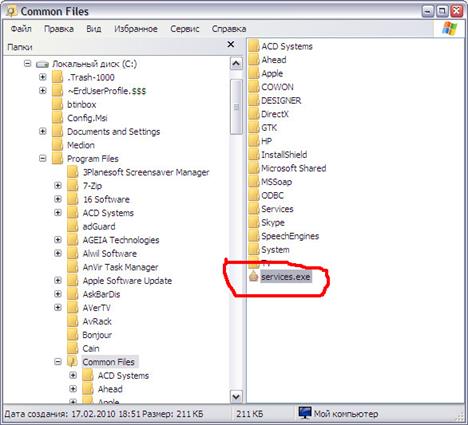Select AvRack folder in tree
This screenshot has width=468, height=425.
tap(97, 321)
